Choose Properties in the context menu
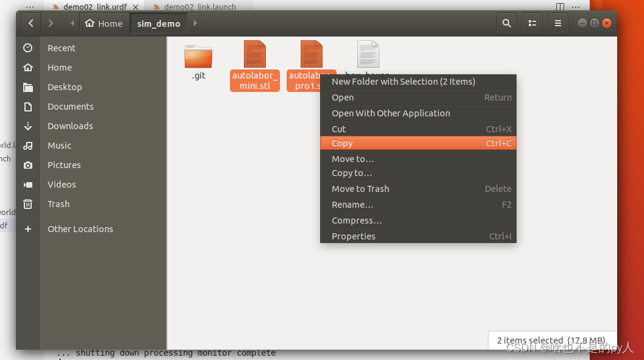The width and height of the screenshot is (644, 360). 418,236
